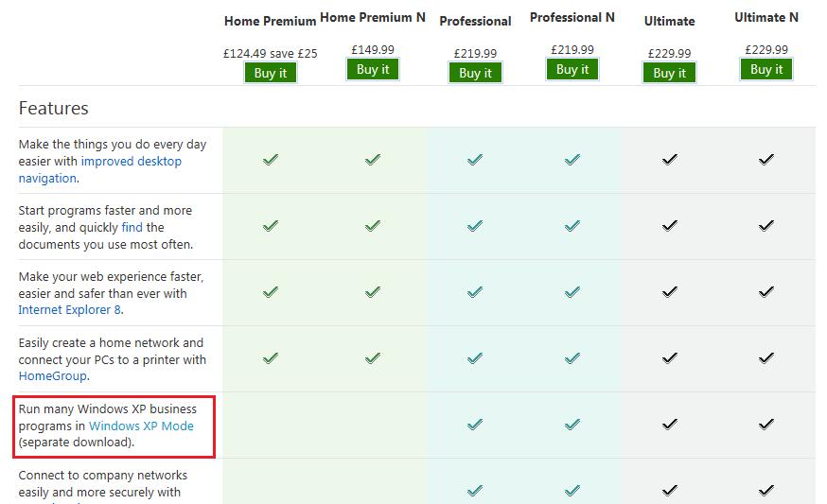The width and height of the screenshot is (827, 504).
Task: Click Home Premium checkmark for desktop navigation
Action: 271,160
